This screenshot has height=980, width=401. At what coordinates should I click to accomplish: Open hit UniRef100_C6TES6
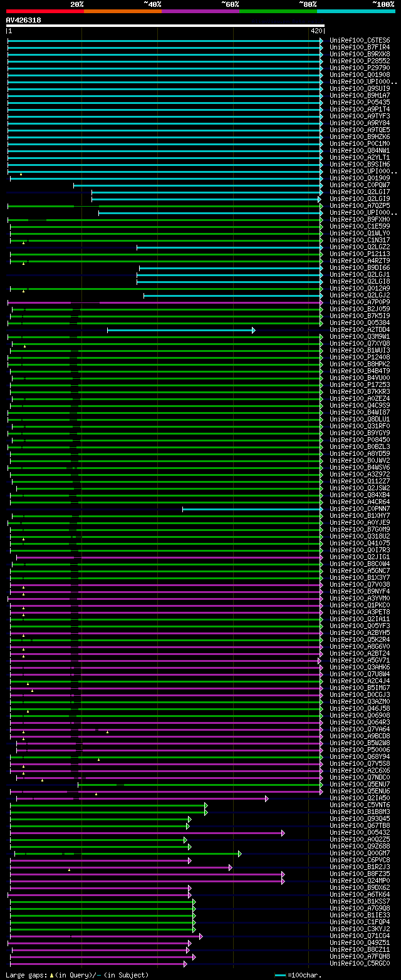point(359,40)
